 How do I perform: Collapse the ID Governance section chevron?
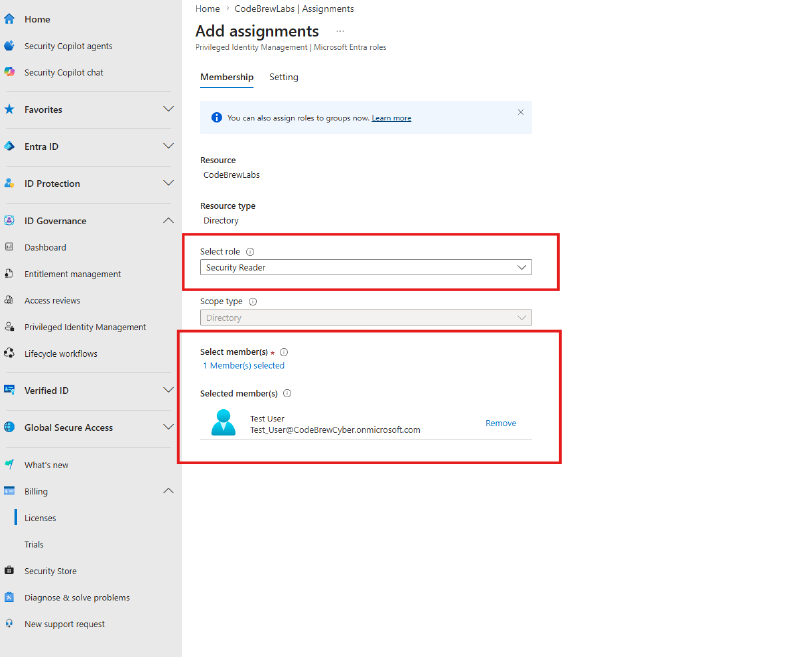point(168,220)
